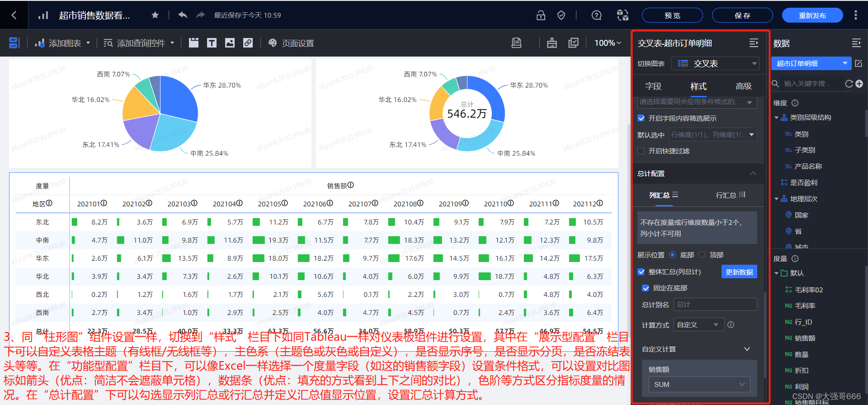
Task: Open the shield security icon
Action: 561,15
